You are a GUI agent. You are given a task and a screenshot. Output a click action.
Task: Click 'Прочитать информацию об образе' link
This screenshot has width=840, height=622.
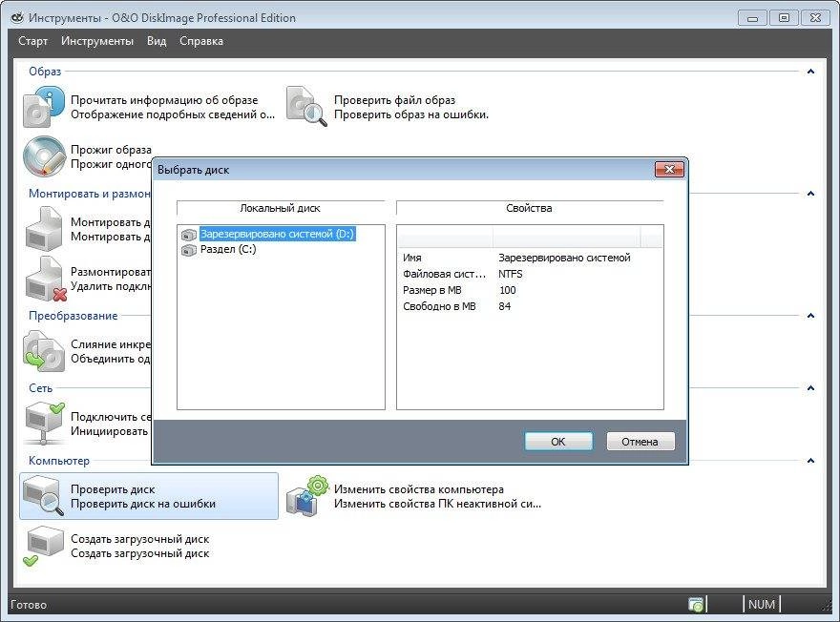tap(164, 100)
